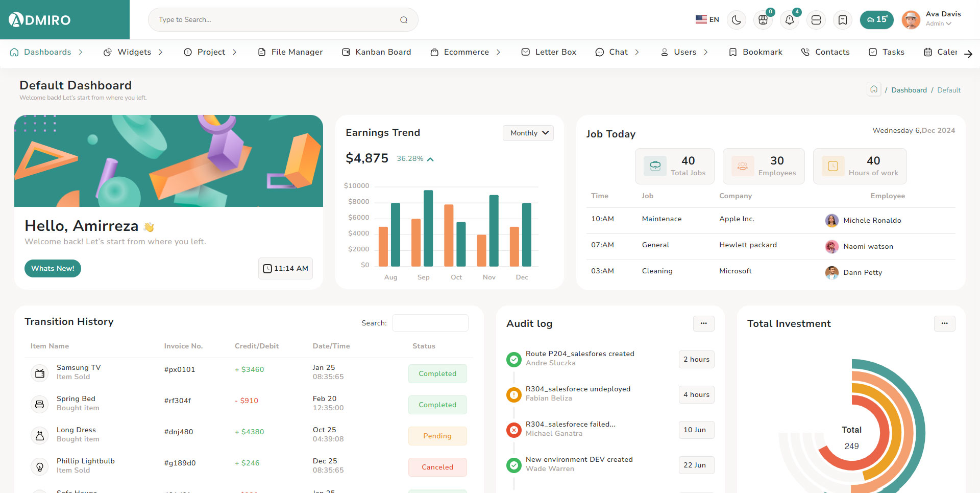Screen dimensions: 980x493
Task: Click the bookmark icon in header
Action: pos(843,20)
